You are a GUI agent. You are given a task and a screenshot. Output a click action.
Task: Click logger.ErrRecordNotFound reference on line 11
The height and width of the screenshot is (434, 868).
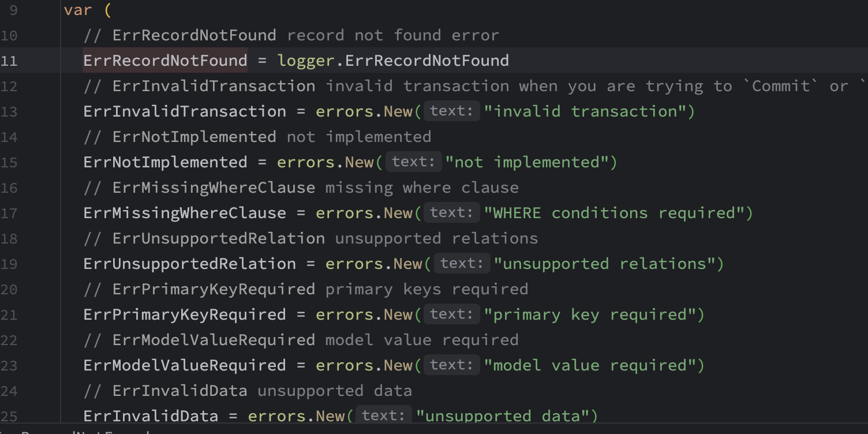(x=392, y=61)
